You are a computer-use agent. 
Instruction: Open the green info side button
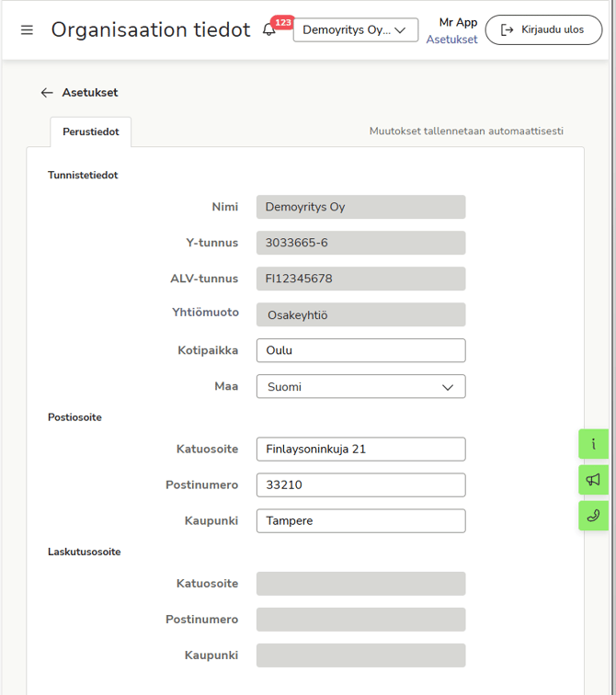click(x=593, y=444)
